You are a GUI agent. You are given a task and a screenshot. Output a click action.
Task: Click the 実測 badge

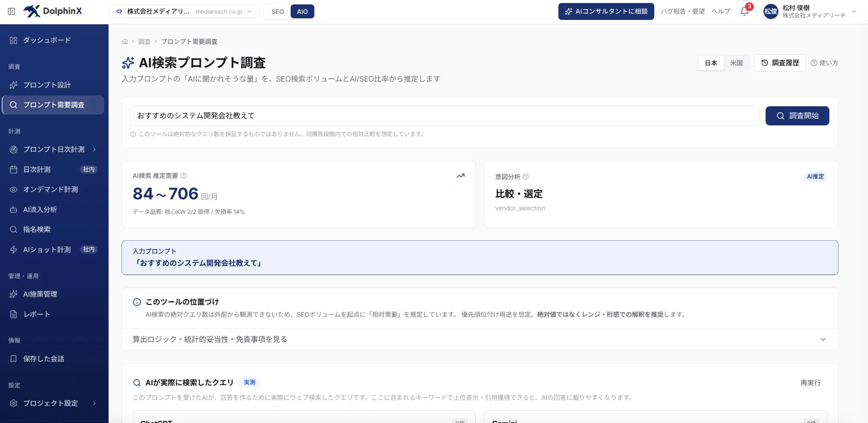click(x=249, y=383)
